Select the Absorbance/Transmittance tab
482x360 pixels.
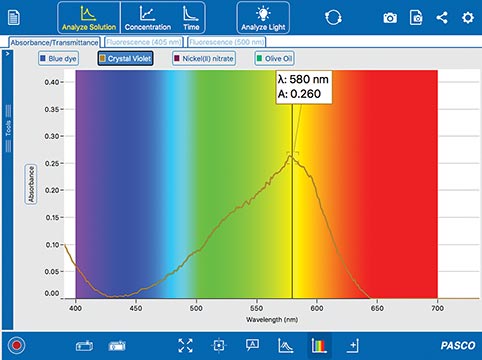(54, 42)
